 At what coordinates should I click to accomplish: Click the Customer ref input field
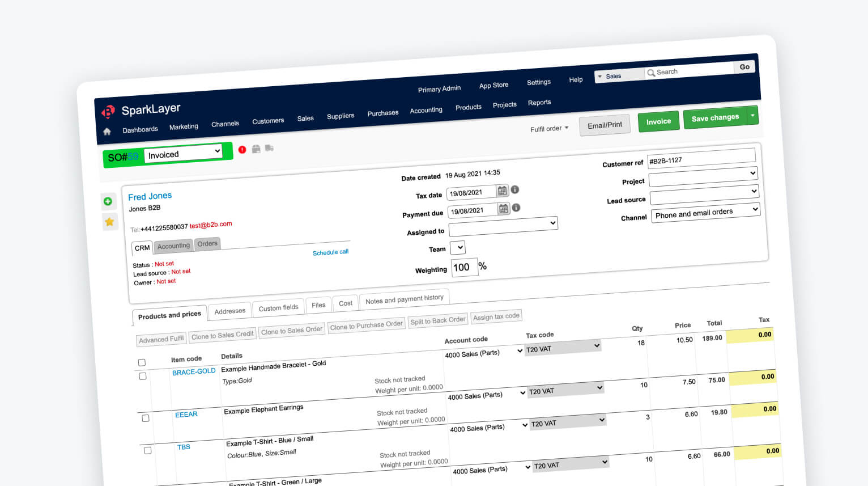point(701,158)
